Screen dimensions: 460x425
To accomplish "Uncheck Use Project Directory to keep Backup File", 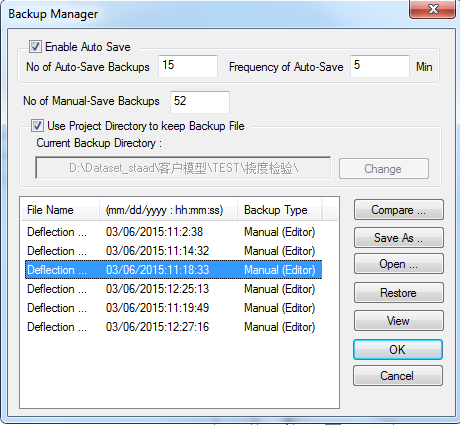I will coord(37,126).
